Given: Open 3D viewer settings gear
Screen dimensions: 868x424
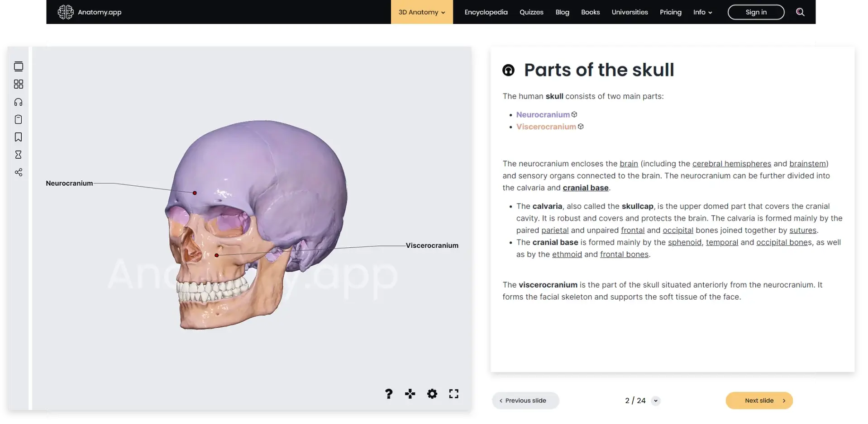Looking at the screenshot, I should (x=432, y=394).
